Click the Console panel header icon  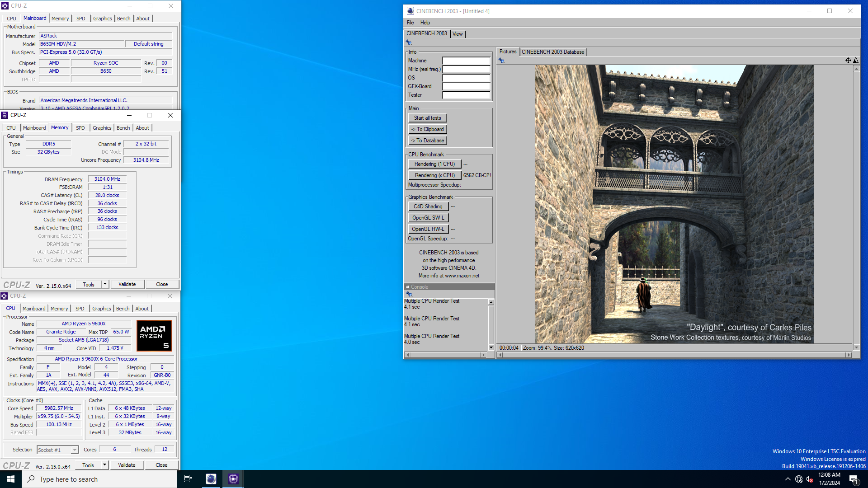tap(407, 287)
